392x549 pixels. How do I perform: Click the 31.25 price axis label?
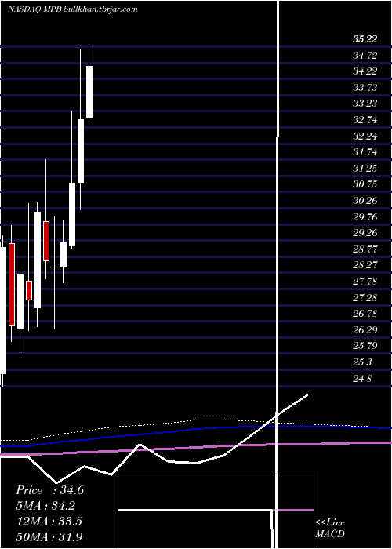click(365, 168)
